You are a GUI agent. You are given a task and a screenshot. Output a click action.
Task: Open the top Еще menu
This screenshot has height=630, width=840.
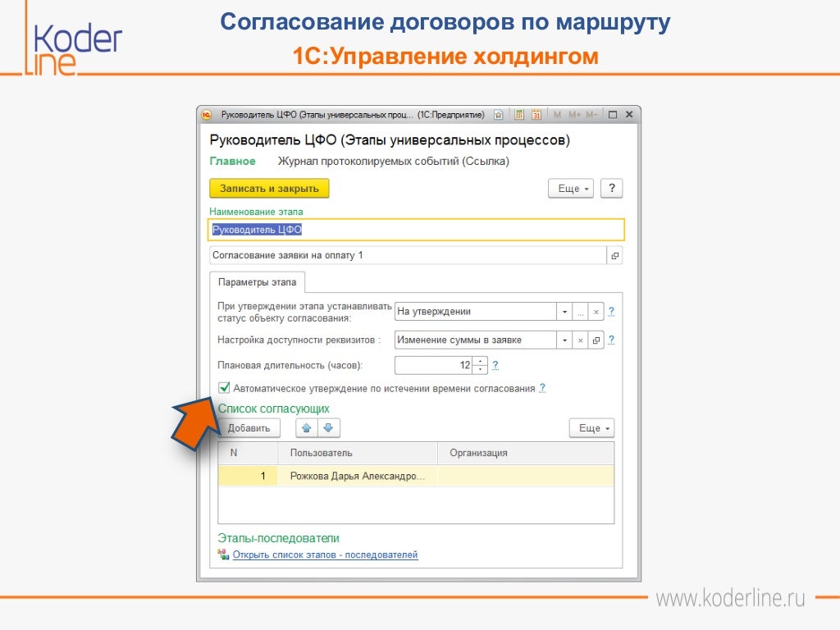pos(571,188)
